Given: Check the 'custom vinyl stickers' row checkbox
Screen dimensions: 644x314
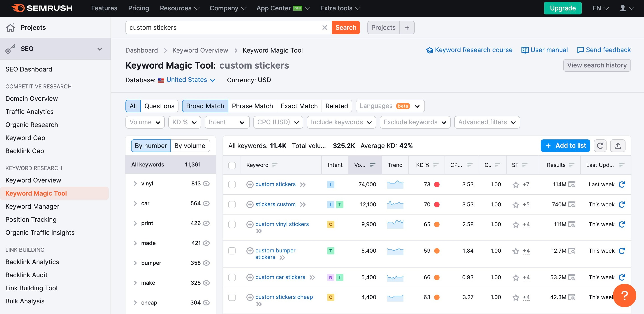Looking at the screenshot, I should 232,224.
